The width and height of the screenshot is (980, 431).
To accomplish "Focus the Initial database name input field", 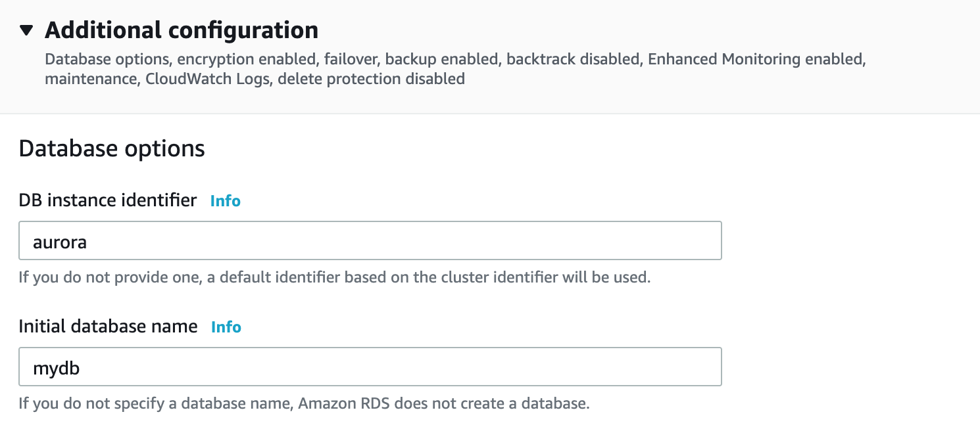I will click(370, 367).
